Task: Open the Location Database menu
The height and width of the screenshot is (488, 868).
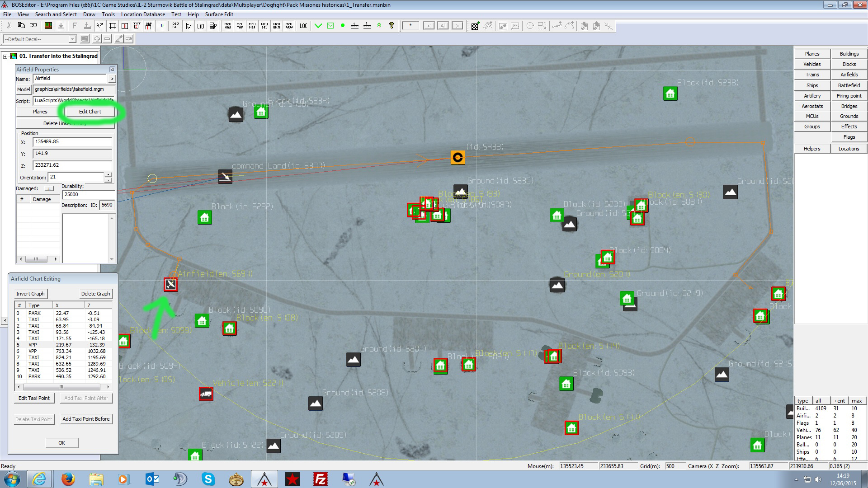Action: [142, 14]
